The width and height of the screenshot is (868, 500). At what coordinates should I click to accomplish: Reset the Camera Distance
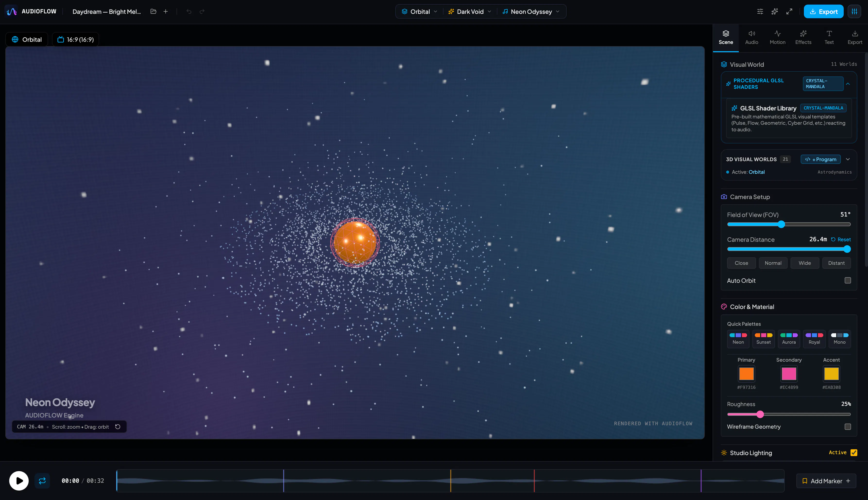tap(841, 239)
